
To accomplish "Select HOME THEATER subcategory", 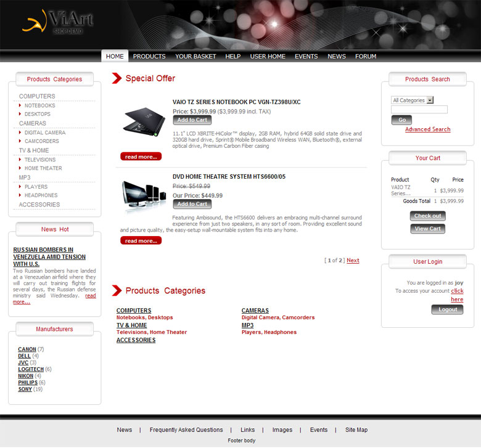I will [x=43, y=168].
